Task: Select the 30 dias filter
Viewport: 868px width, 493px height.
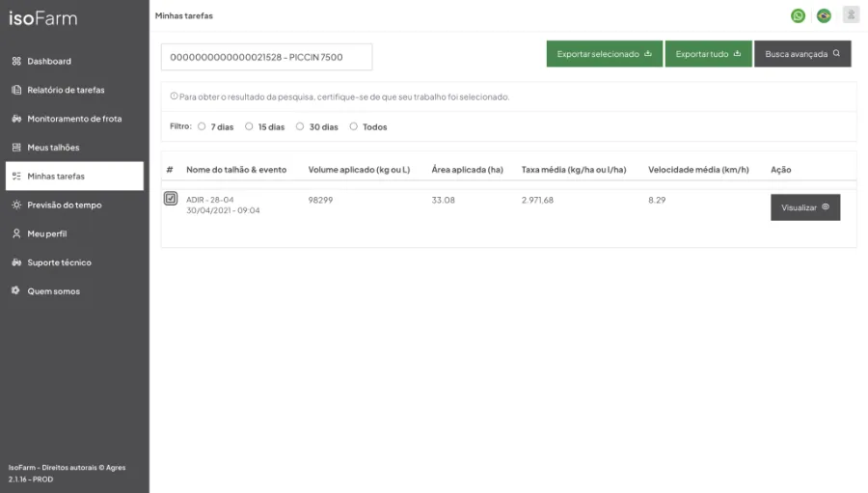Action: point(300,126)
